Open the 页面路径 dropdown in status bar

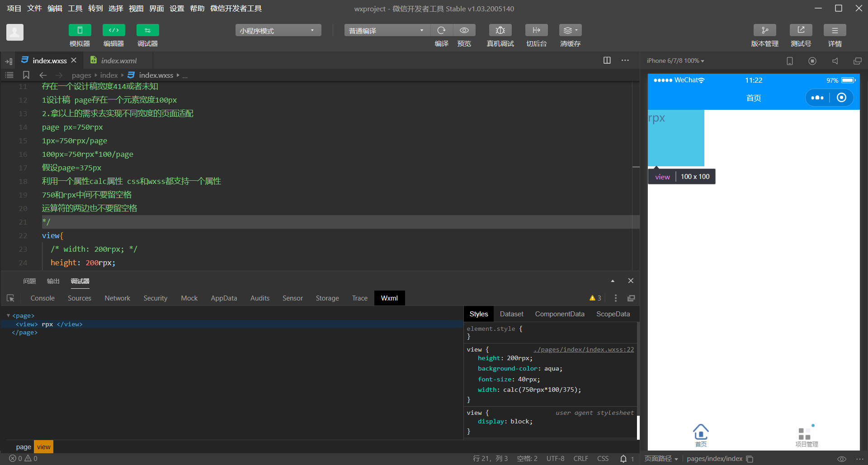[661, 459]
